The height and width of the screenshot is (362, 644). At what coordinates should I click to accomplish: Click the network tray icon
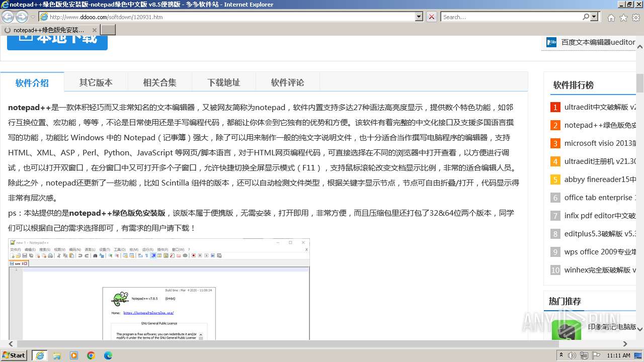(x=584, y=355)
